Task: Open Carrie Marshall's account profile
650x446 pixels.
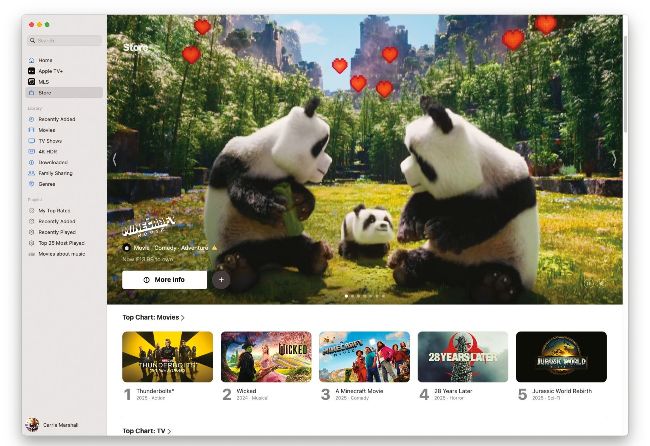Action: 55,425
